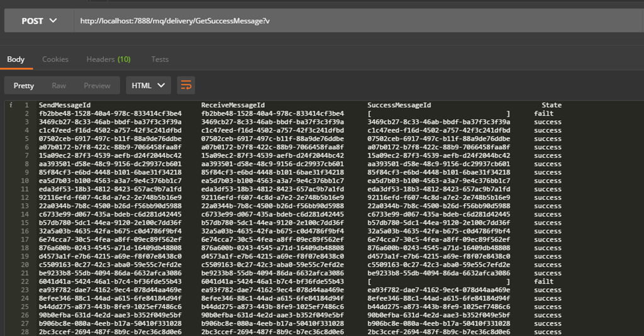
Task: Click the request URL field
Action: pyautogui.click(x=359, y=21)
